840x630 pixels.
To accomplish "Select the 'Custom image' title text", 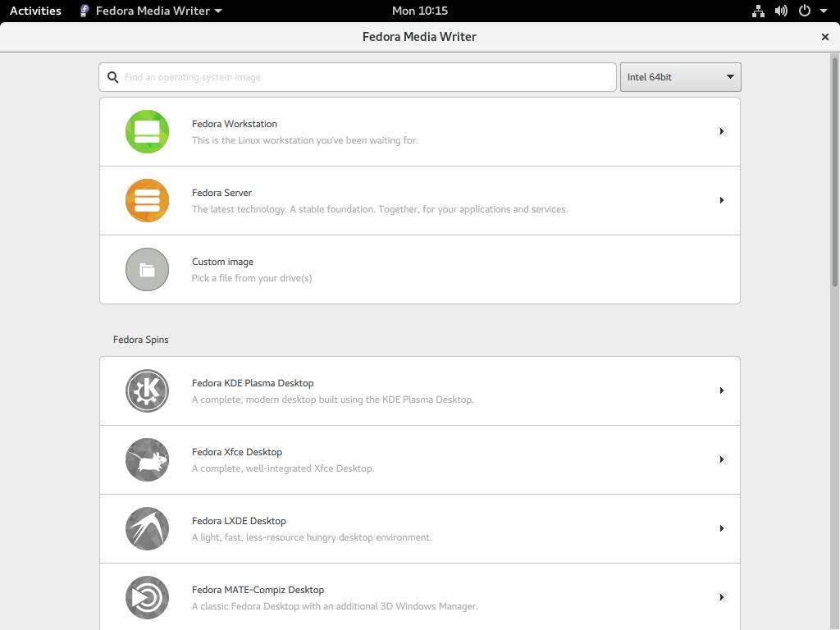I will pyautogui.click(x=222, y=262).
